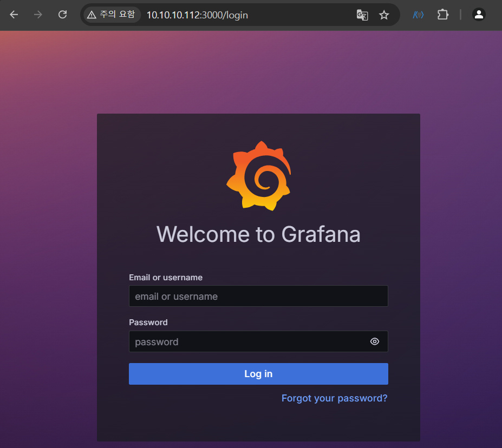The image size is (502, 448).
Task: Reload the Grafana login page
Action: (63, 15)
